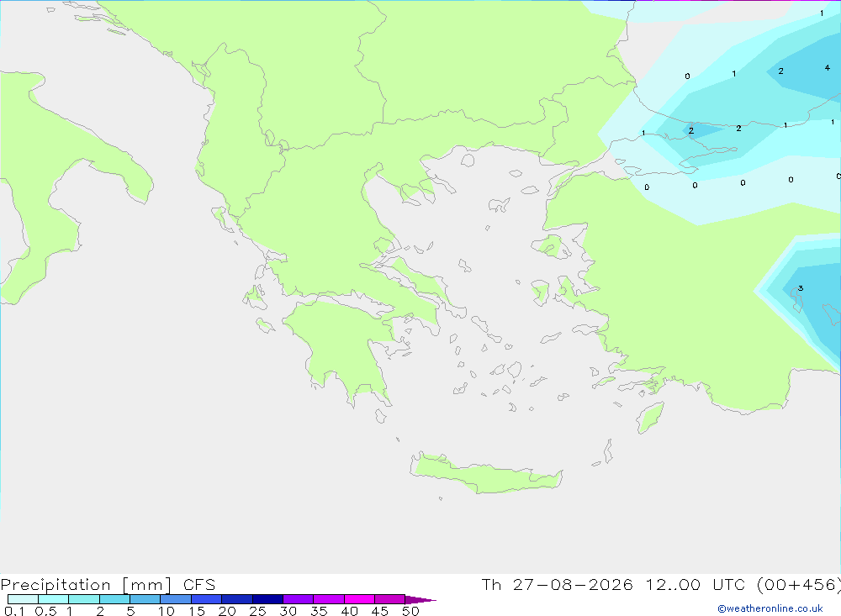Pick the 35–40 mm violet legend swatch
This screenshot has height=616, width=841.
(329, 599)
